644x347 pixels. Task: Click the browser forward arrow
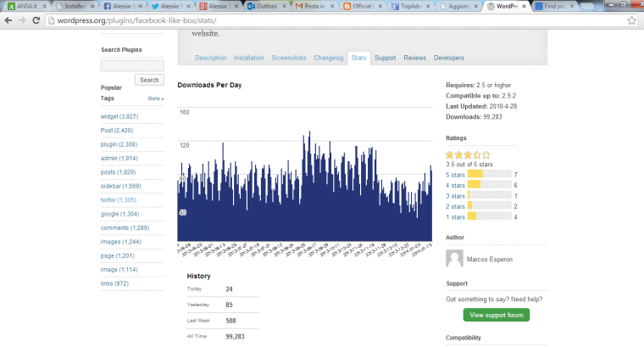[22, 20]
